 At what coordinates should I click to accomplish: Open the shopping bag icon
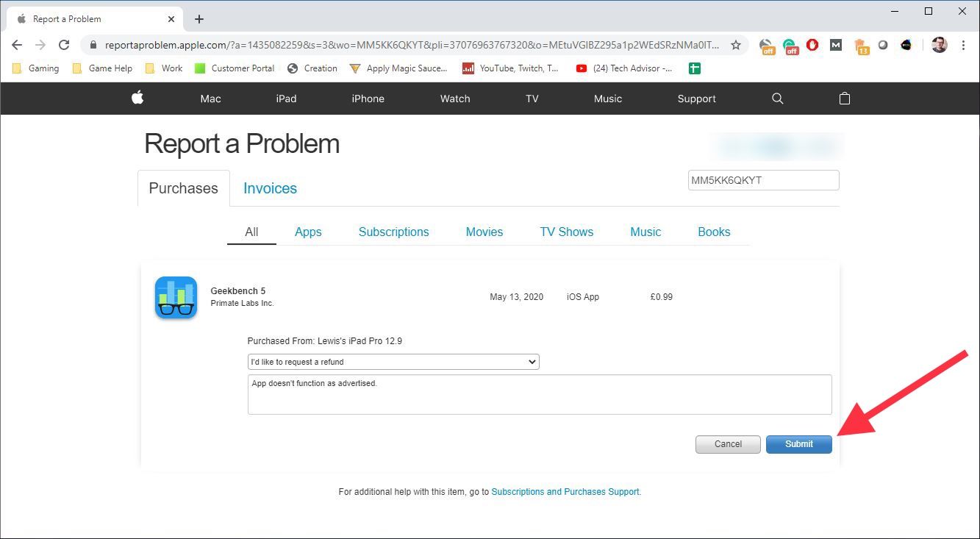pyautogui.click(x=844, y=99)
